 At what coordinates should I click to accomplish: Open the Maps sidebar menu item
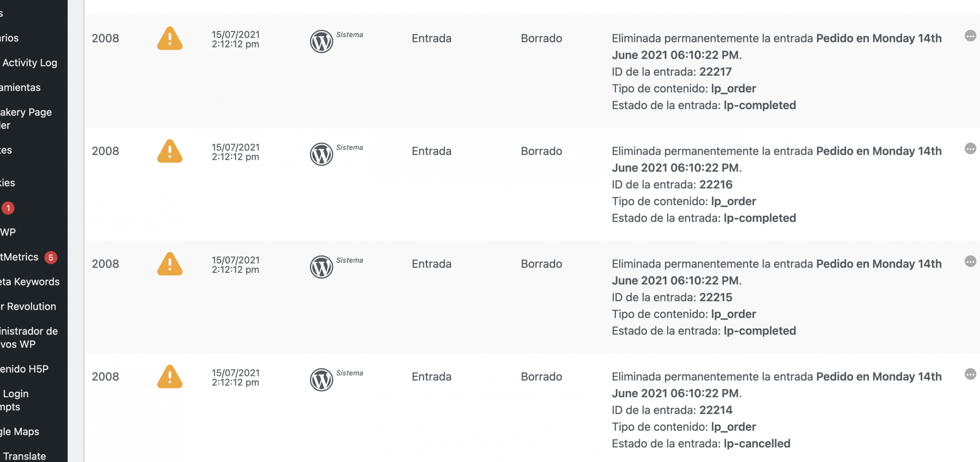tap(20, 431)
